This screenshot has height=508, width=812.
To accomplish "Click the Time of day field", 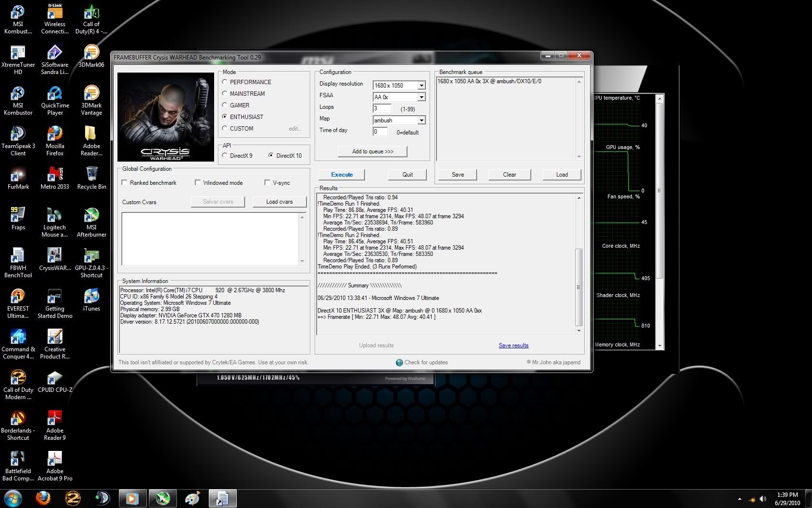I will click(380, 132).
